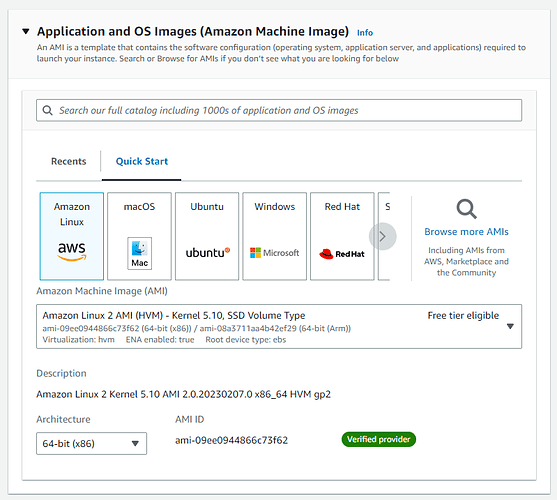Viewport: 557px width, 500px height.
Task: Click the search magnifier icon in catalog box
Action: pyautogui.click(x=48, y=110)
